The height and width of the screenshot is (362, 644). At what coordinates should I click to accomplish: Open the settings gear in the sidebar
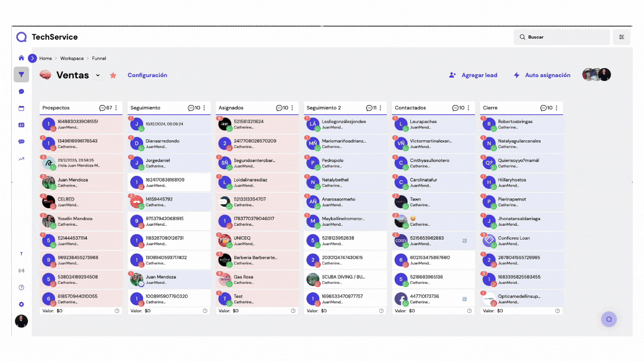[21, 304]
